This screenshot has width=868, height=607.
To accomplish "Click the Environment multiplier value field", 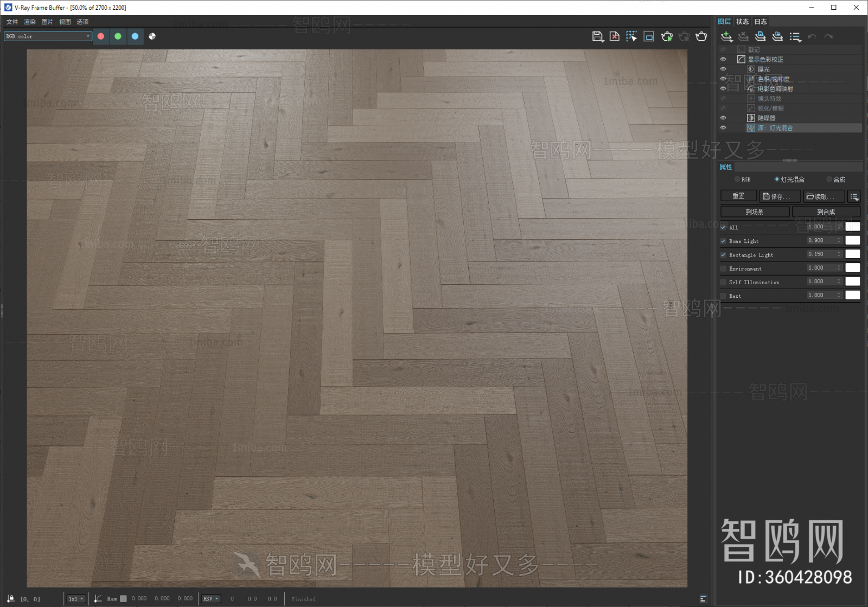I will (x=821, y=267).
